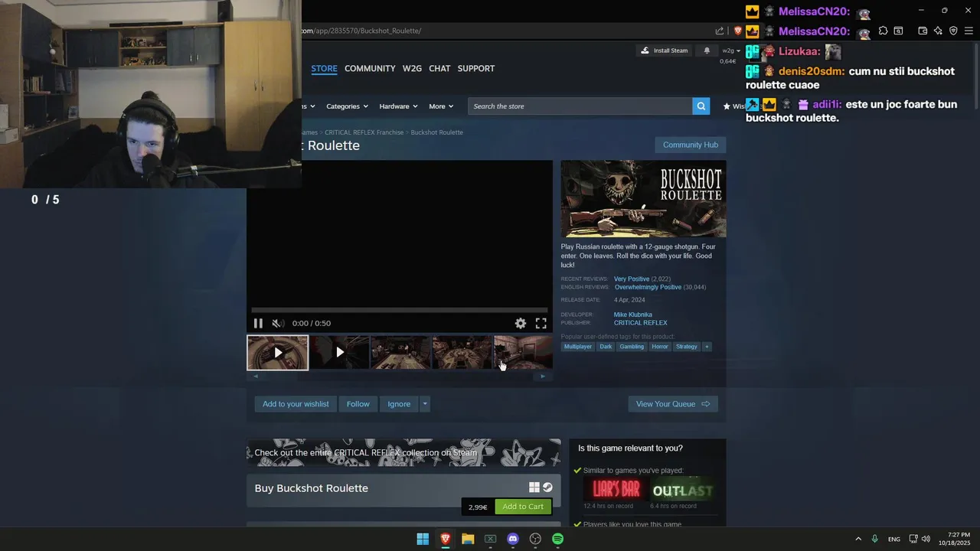Select the first trailer thumbnail
The image size is (980, 551).
click(x=278, y=353)
